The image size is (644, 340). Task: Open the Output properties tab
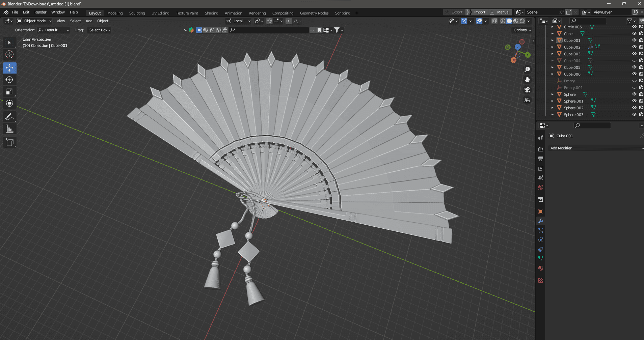[x=541, y=159]
